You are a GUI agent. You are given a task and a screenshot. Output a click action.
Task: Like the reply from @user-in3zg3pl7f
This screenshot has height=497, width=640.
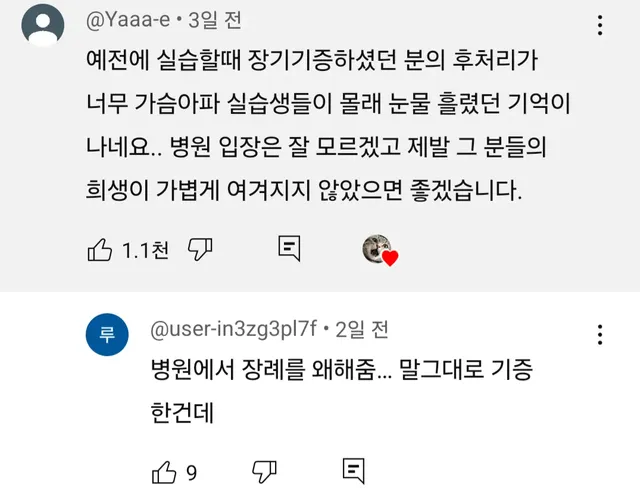pyautogui.click(x=163, y=470)
